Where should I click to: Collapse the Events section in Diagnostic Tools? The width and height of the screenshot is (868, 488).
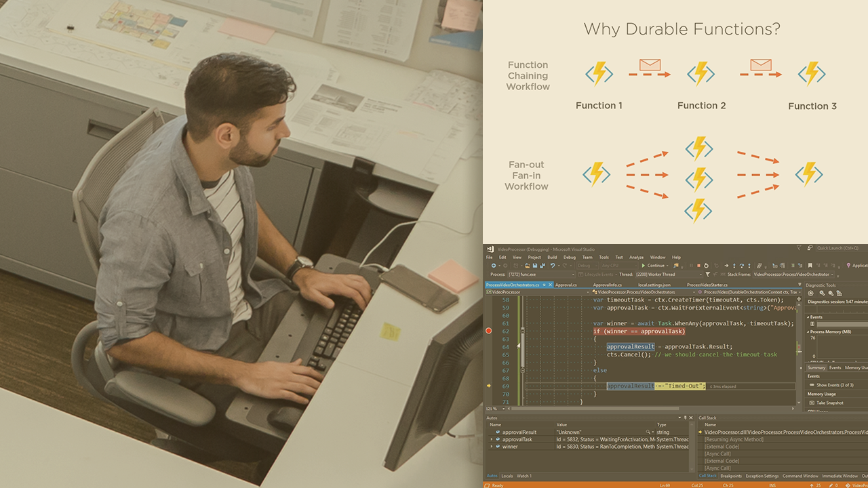tap(808, 317)
